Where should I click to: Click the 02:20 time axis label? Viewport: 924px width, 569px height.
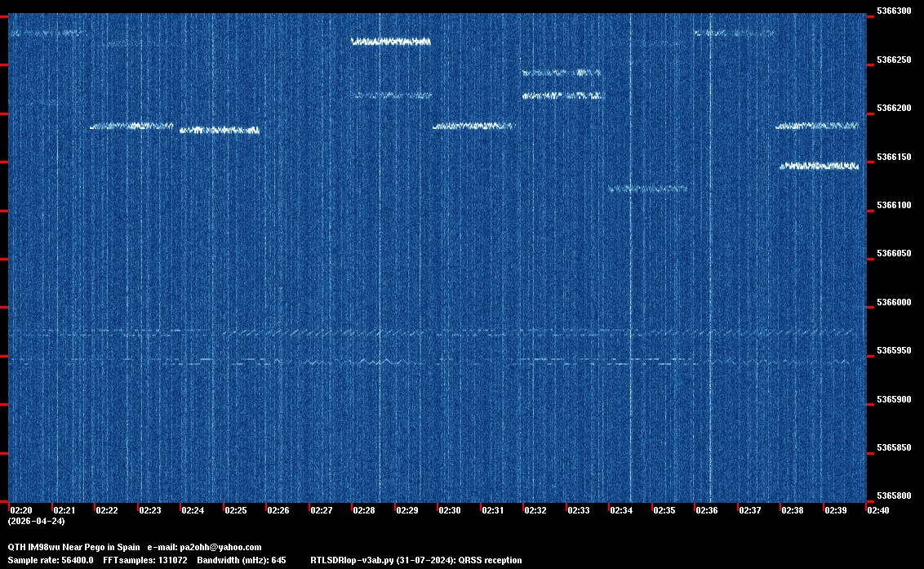21,510
